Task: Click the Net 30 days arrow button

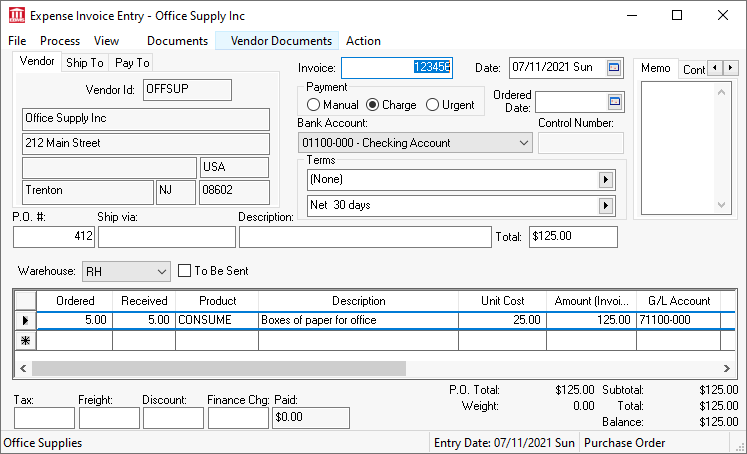Action: [x=605, y=205]
